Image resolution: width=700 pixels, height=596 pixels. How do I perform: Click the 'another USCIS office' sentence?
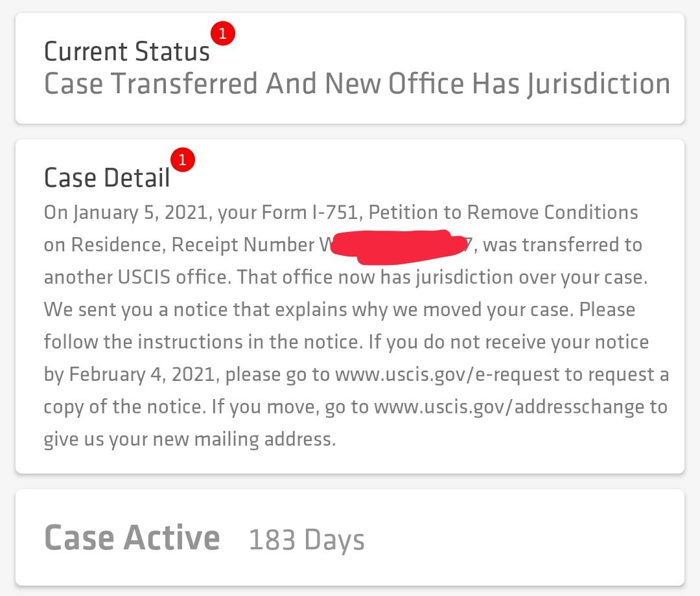pyautogui.click(x=137, y=277)
